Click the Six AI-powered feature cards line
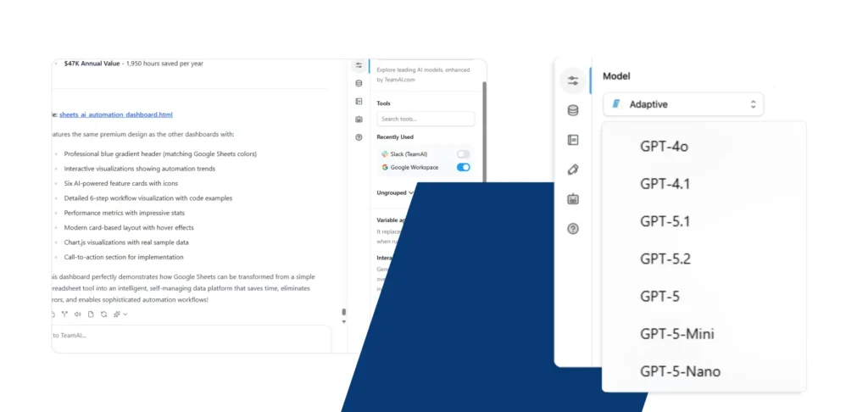 point(121,183)
